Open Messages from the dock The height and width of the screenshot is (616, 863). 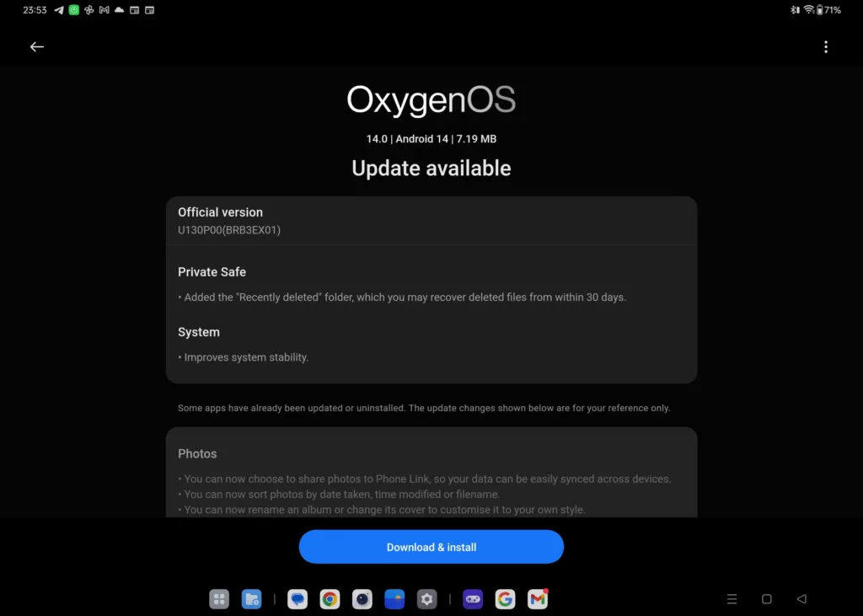(x=297, y=598)
